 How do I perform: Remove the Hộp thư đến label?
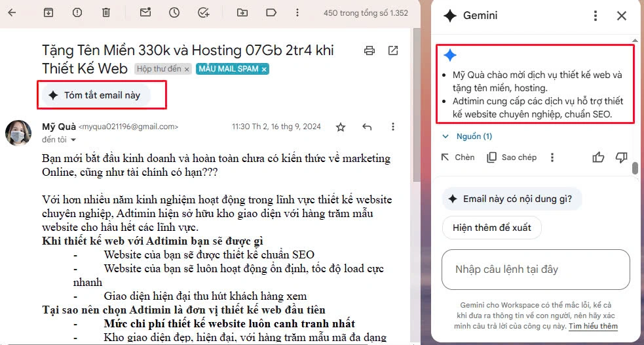pos(187,70)
